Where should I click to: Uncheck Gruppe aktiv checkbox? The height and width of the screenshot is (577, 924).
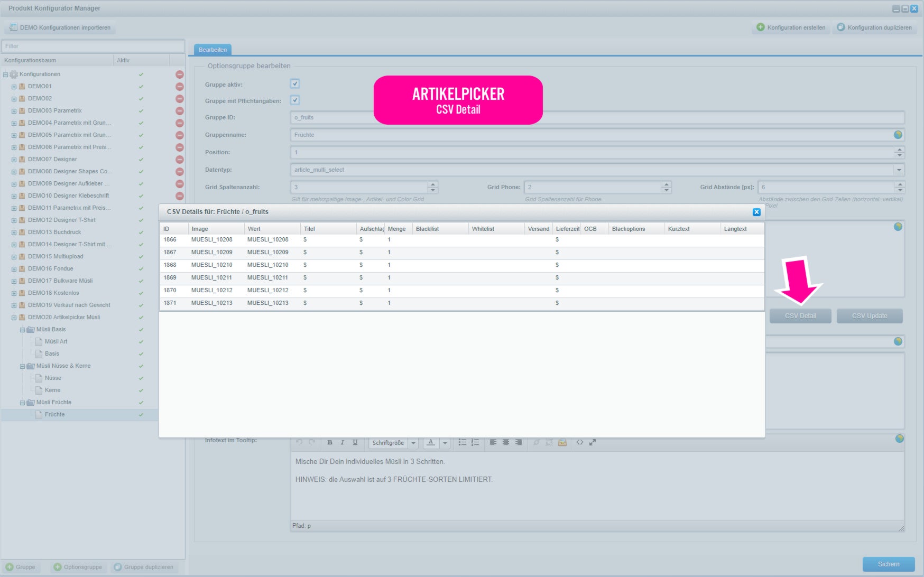[295, 83]
